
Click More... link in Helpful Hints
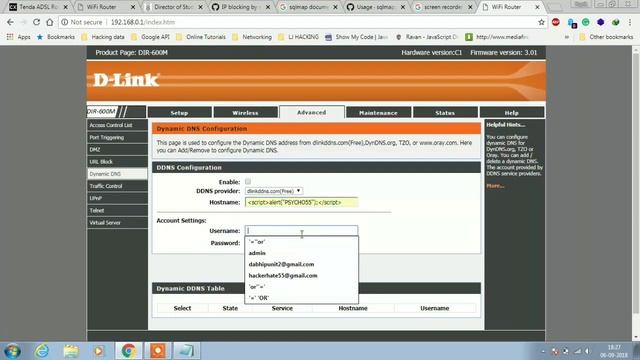(x=495, y=186)
